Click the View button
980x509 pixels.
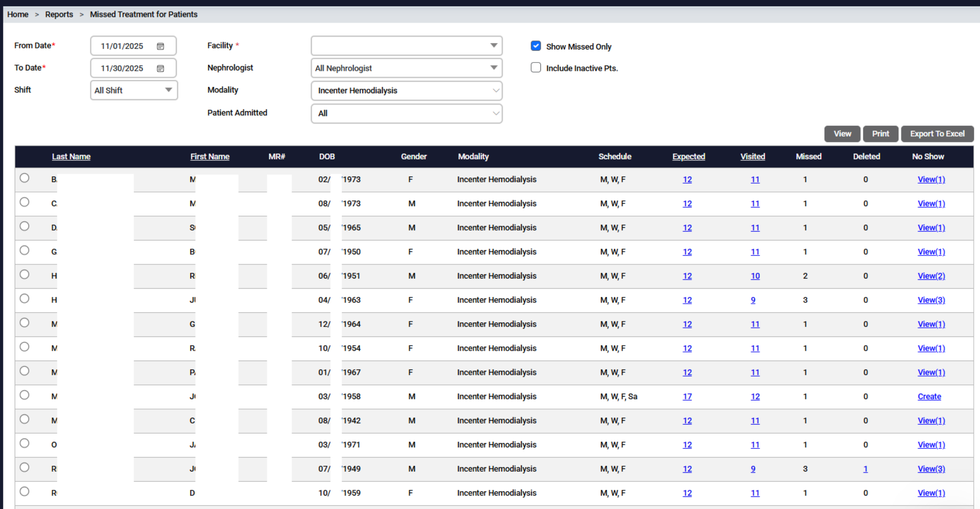842,134
